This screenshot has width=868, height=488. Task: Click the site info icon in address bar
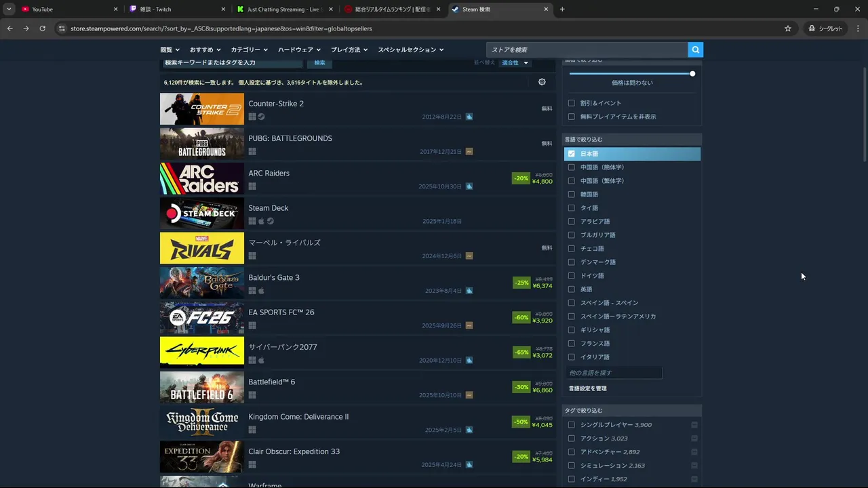(x=62, y=28)
